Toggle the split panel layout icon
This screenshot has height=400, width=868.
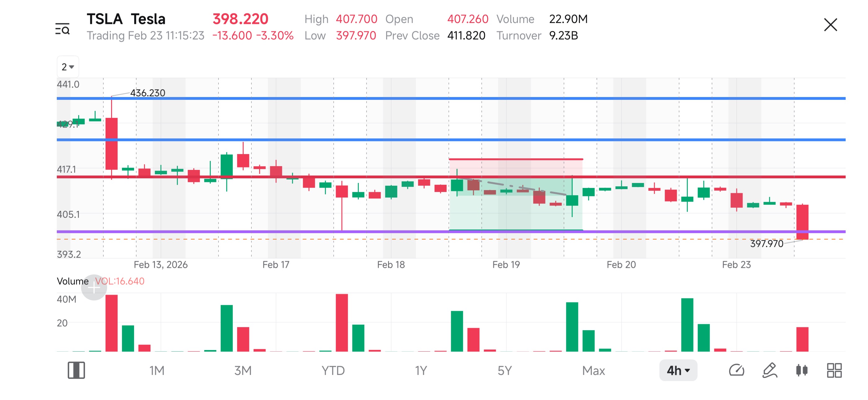(x=76, y=370)
